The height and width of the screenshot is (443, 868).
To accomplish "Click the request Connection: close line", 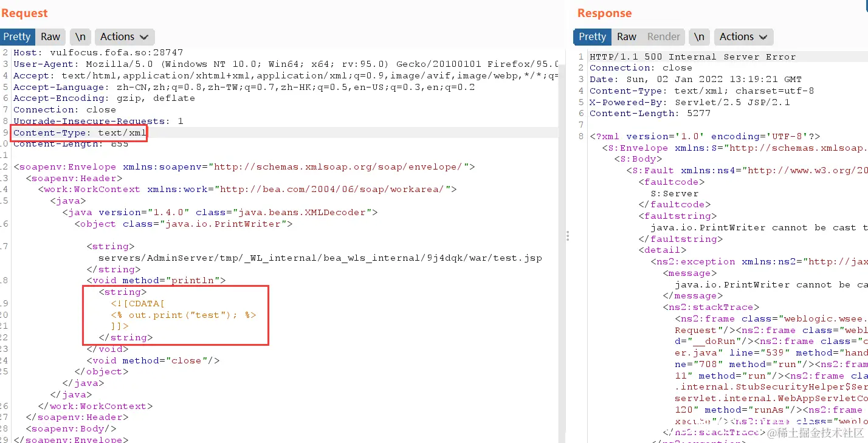I will tap(64, 109).
